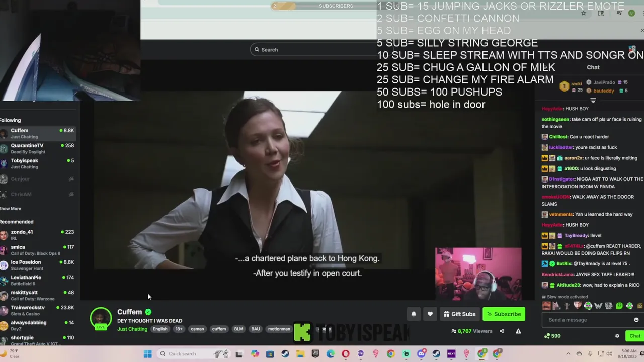The image size is (644, 362).
Task: Open the share stream icon
Action: coord(502,331)
